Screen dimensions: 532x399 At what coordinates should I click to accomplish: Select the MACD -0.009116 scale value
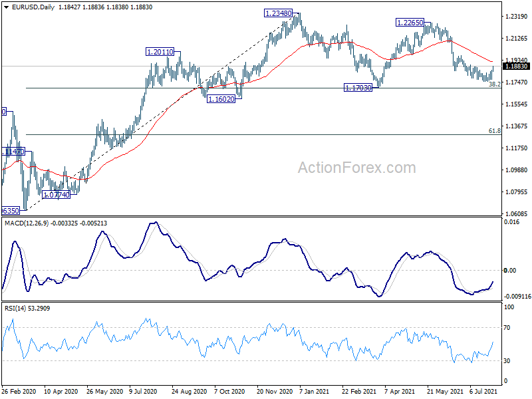[x=518, y=296]
